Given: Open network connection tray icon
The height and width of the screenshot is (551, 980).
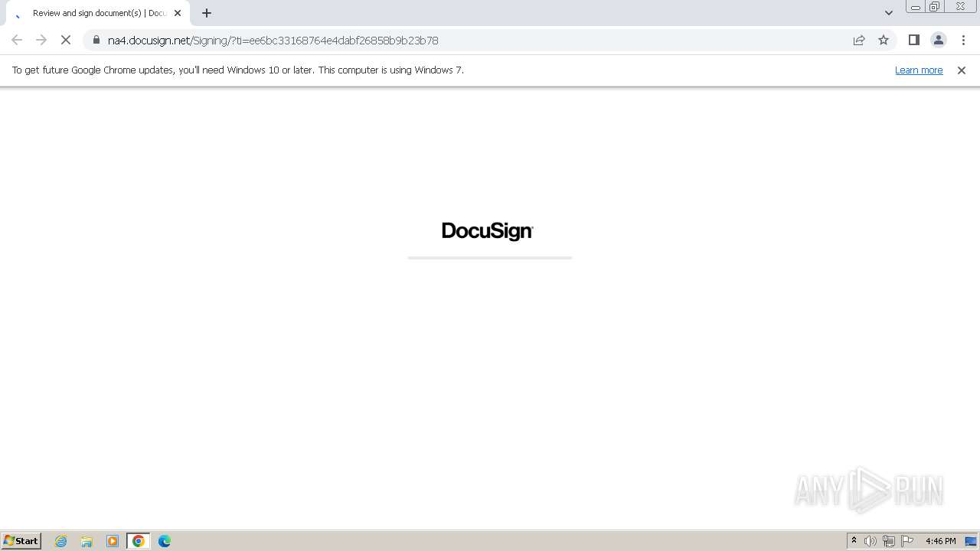Looking at the screenshot, I should 889,541.
